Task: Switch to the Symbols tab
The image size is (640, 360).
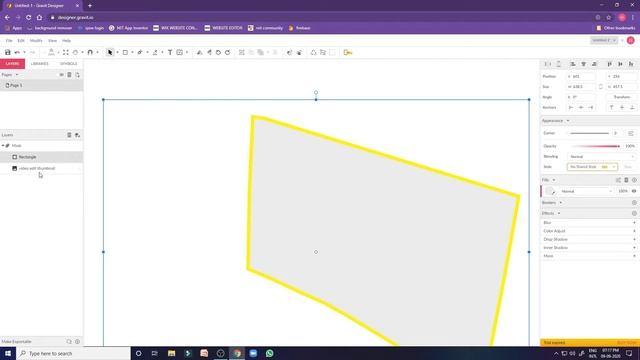Action: click(69, 64)
